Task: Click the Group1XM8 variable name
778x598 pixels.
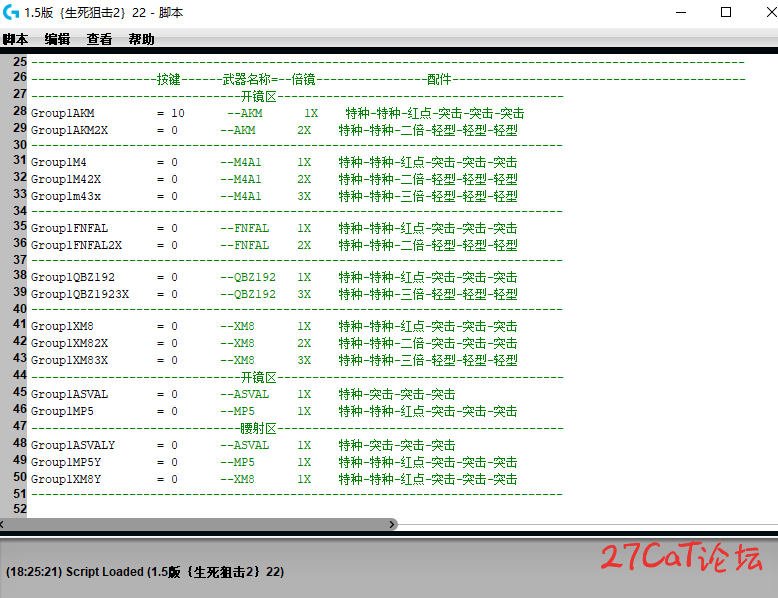Action: (x=62, y=326)
